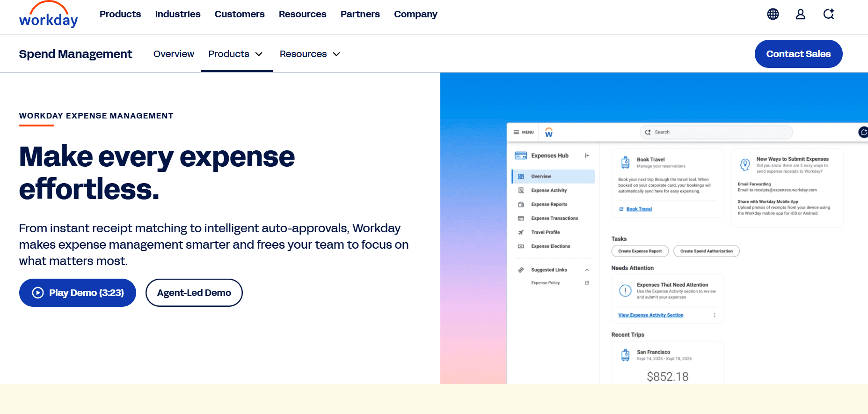Click the 'Share with Workday Mobile App' text
The image size is (868, 414).
tap(768, 202)
